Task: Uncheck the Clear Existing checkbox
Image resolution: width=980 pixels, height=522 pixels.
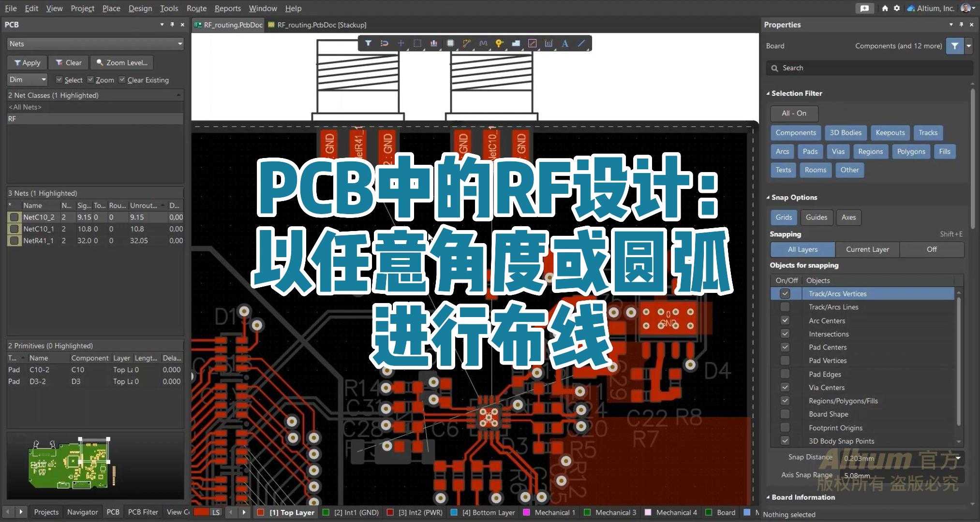Action: 123,79
